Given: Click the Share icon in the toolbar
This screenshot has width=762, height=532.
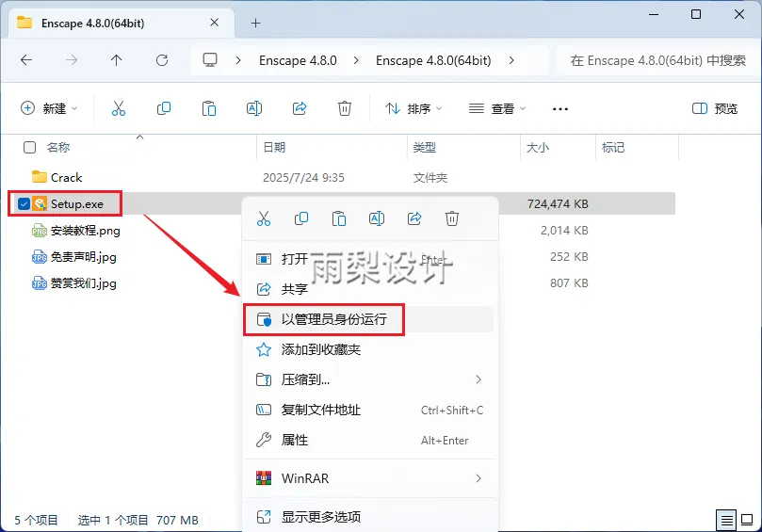Looking at the screenshot, I should (300, 108).
